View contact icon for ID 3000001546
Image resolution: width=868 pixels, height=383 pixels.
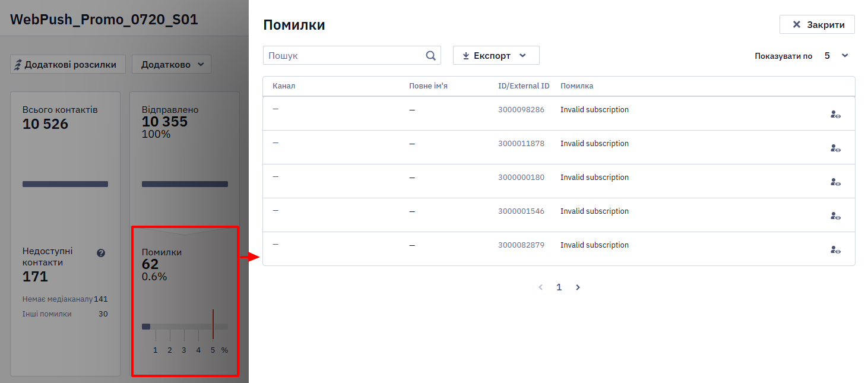tap(835, 216)
